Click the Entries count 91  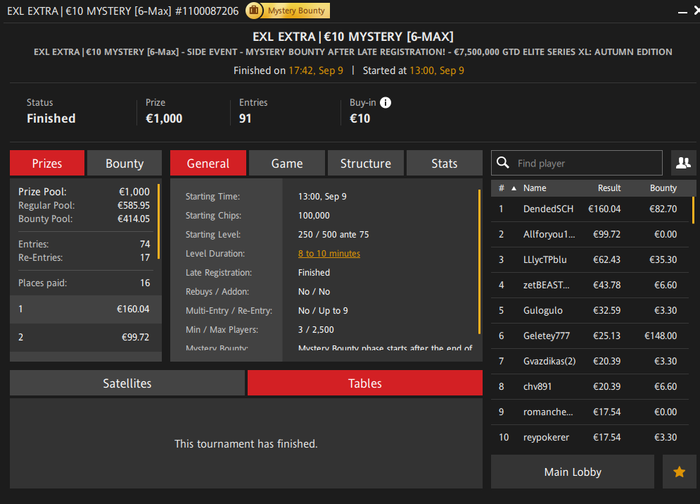click(x=245, y=118)
